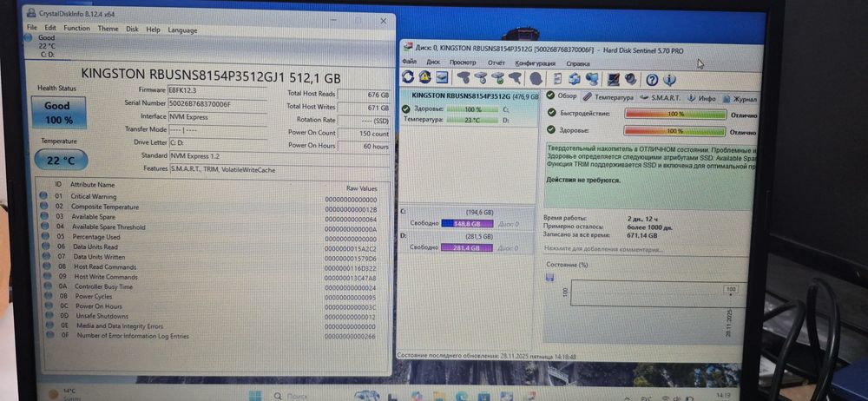Open the Диск menu in Hard Disk Sentinel

433,62
